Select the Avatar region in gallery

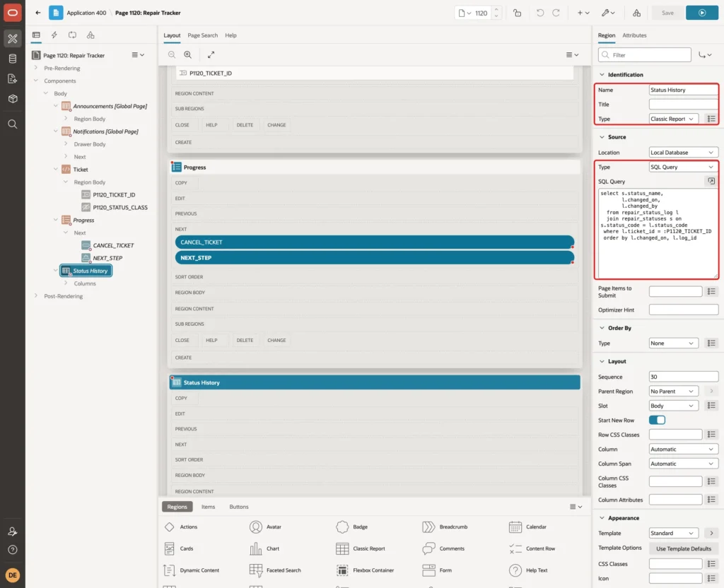click(266, 527)
